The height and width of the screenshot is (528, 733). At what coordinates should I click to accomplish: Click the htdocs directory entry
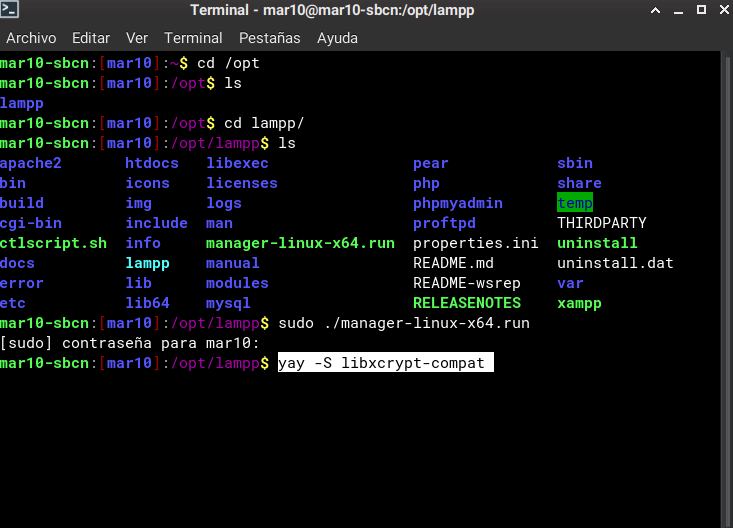point(152,163)
